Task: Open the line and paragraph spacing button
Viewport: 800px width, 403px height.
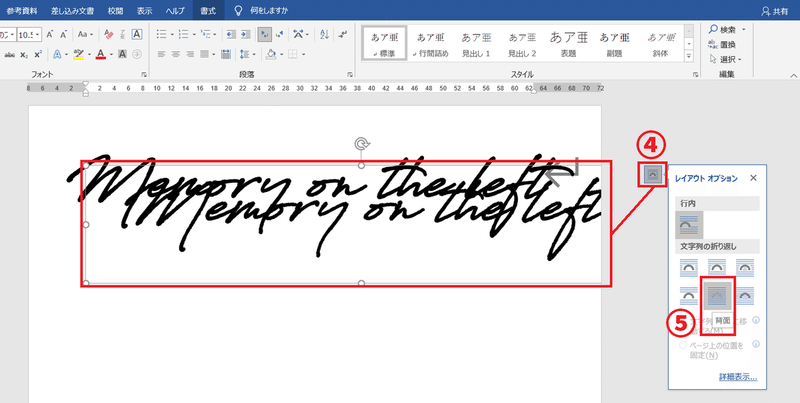Action: (245, 54)
